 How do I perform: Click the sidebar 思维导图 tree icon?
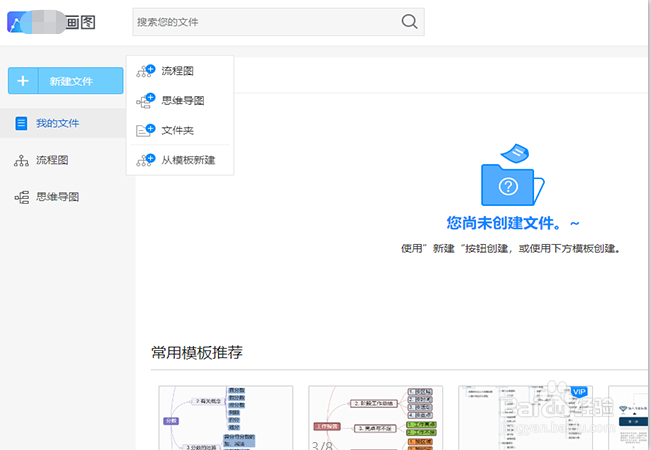pos(22,197)
